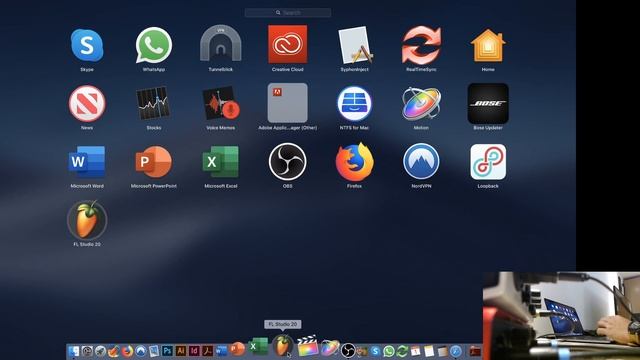Screen dimensions: 640x360
Task: Click the OBS icon in the Dock
Action: (x=348, y=350)
